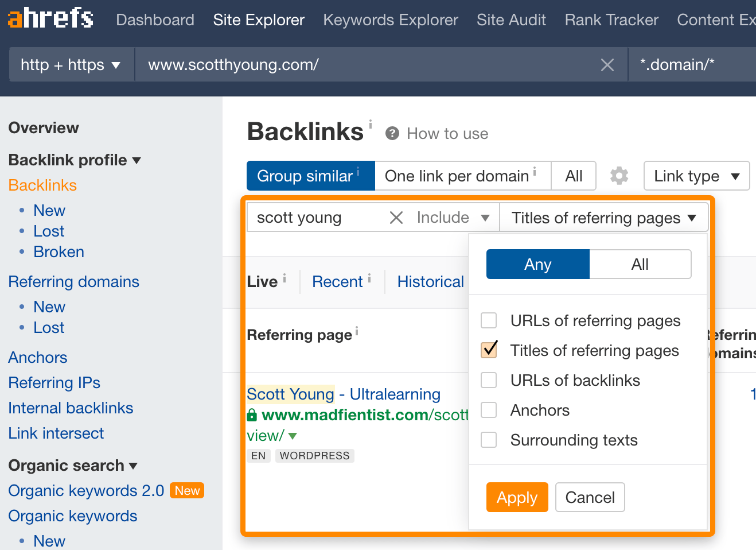This screenshot has width=756, height=550.
Task: Click the www.scotthyoung.com URL input field
Action: pos(367,65)
